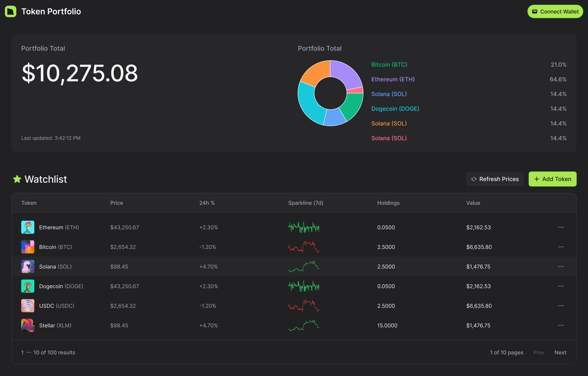Select Bitcoin (BTC) in the chart legend

coord(389,64)
